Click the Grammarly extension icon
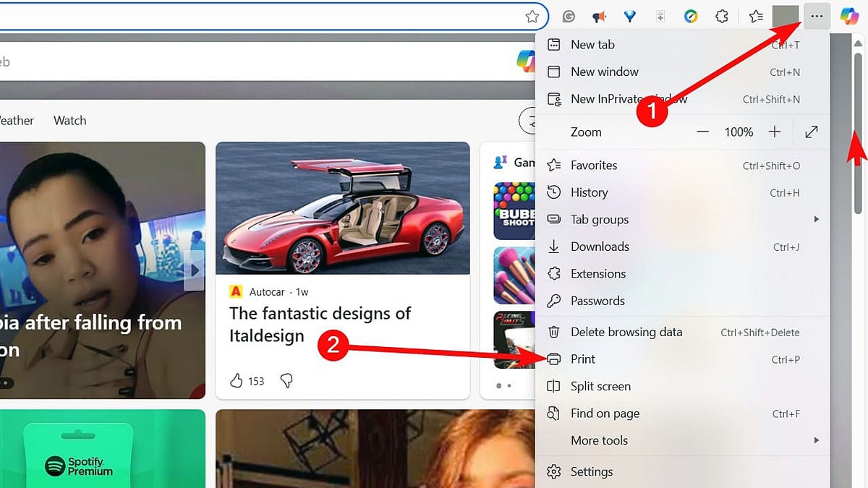 pyautogui.click(x=568, y=16)
